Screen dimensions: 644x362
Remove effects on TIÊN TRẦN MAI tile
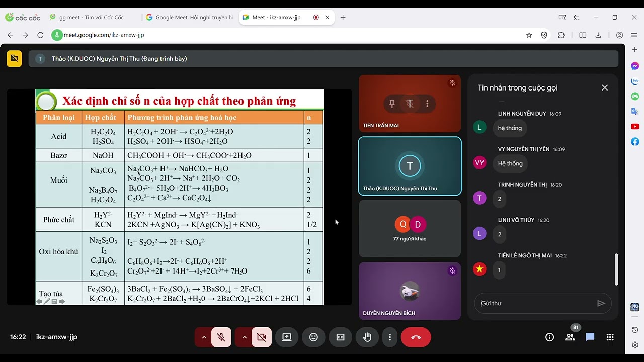(410, 104)
